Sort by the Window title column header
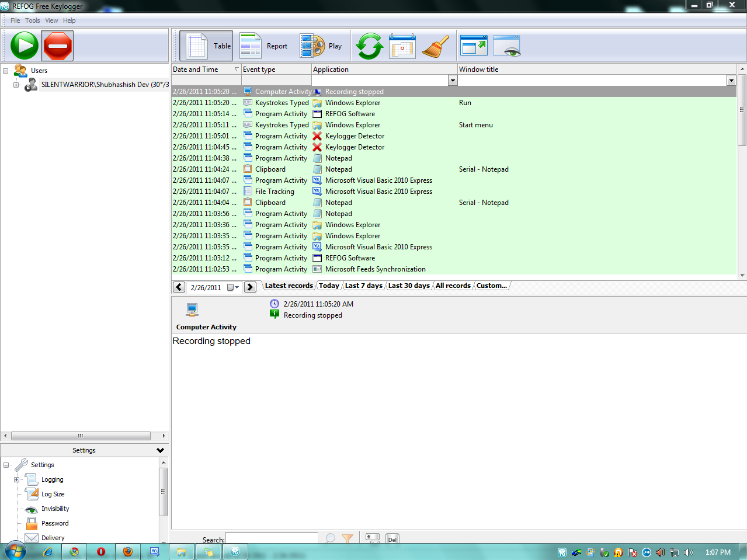The width and height of the screenshot is (747, 560). [597, 69]
